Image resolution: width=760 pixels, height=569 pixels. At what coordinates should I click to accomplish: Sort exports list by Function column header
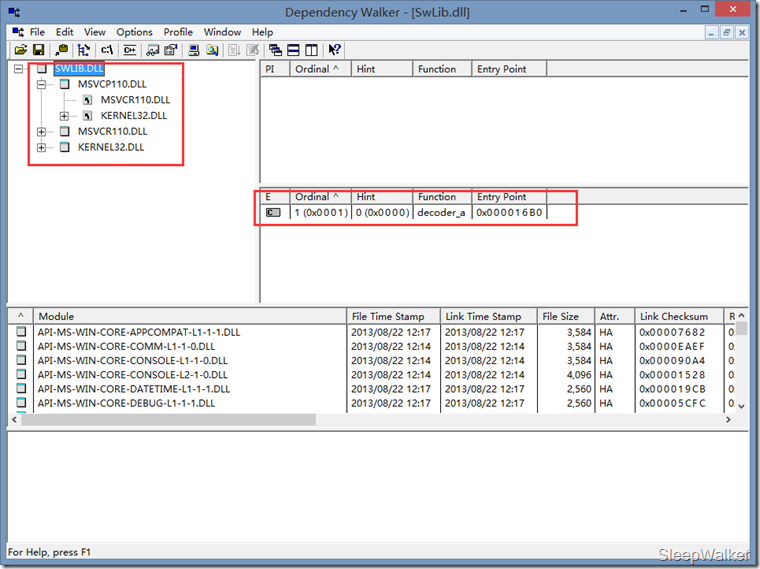442,197
